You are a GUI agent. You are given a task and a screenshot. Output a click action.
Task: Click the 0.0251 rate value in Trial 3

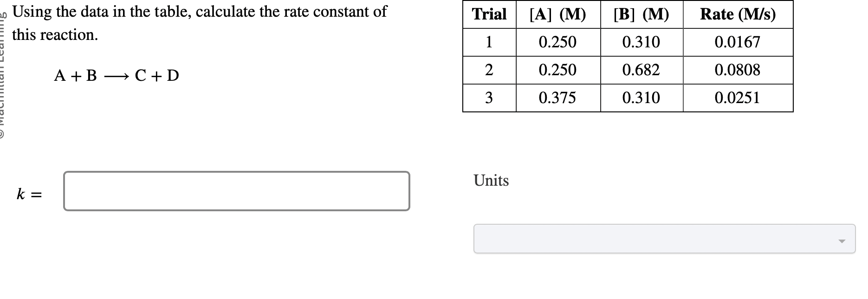[x=738, y=97]
